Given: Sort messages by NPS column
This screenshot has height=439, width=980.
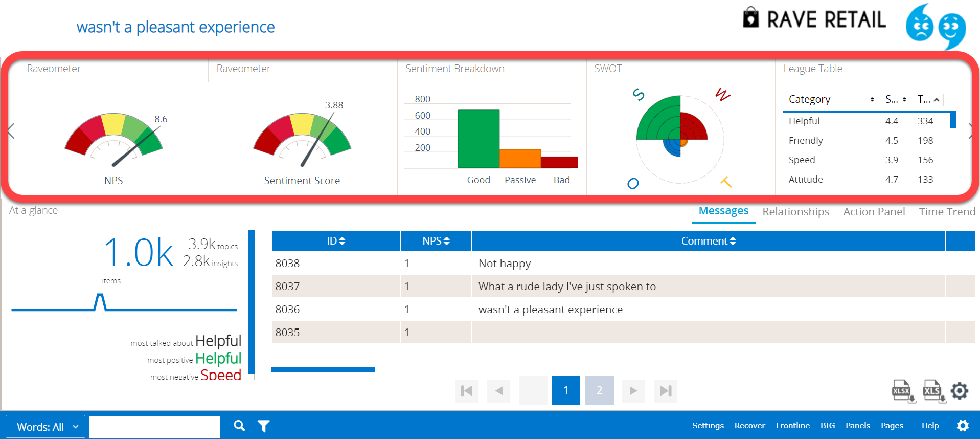Looking at the screenshot, I should pyautogui.click(x=436, y=241).
